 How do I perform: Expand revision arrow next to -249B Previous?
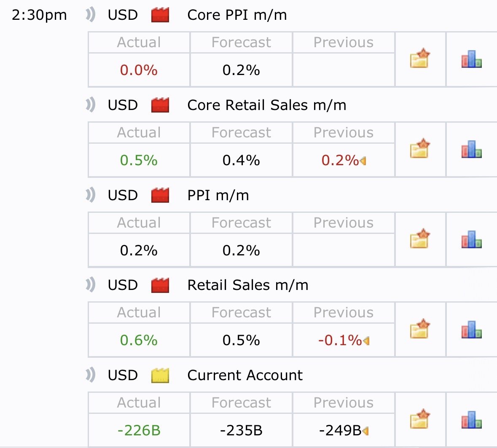(365, 431)
